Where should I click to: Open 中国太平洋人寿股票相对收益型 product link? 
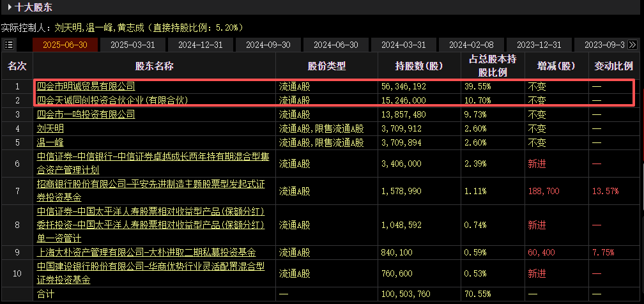tap(151, 225)
